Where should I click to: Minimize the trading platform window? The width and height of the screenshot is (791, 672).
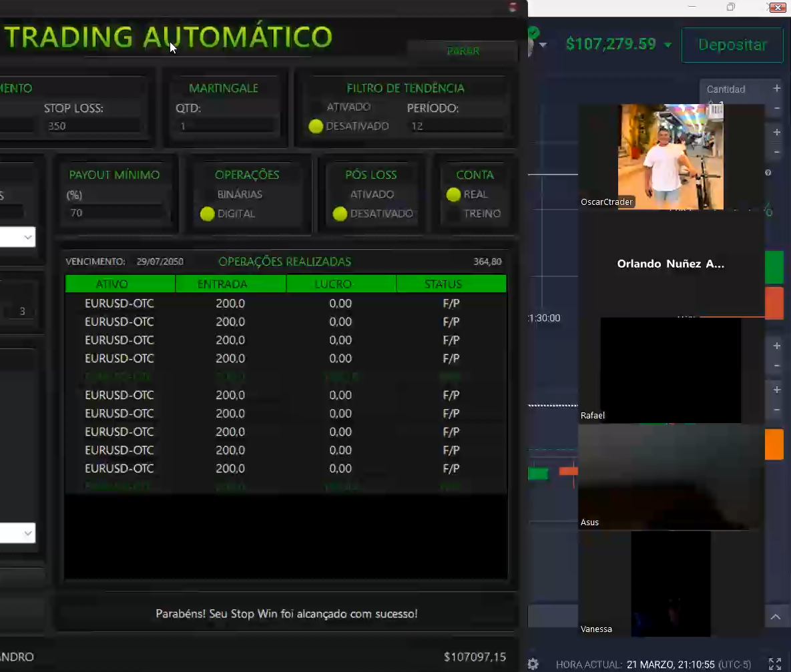(692, 7)
